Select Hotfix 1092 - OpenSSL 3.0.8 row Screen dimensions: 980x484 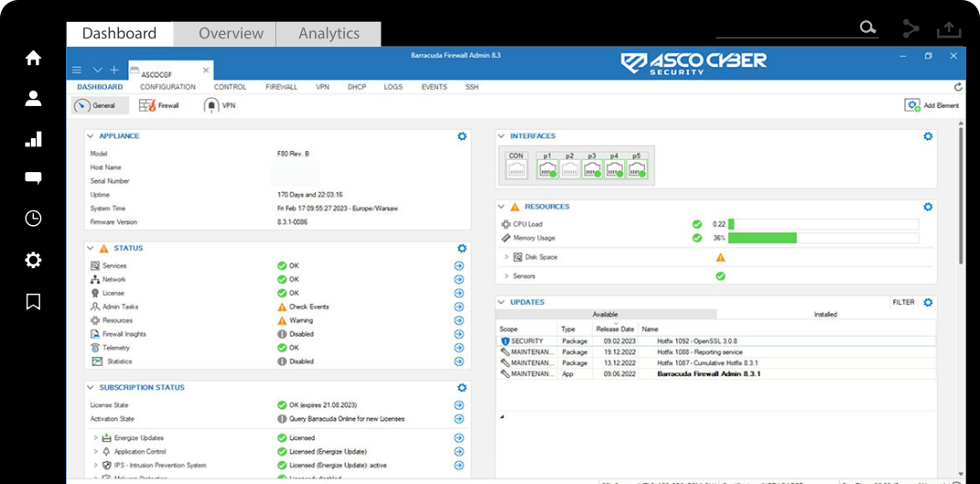716,340
